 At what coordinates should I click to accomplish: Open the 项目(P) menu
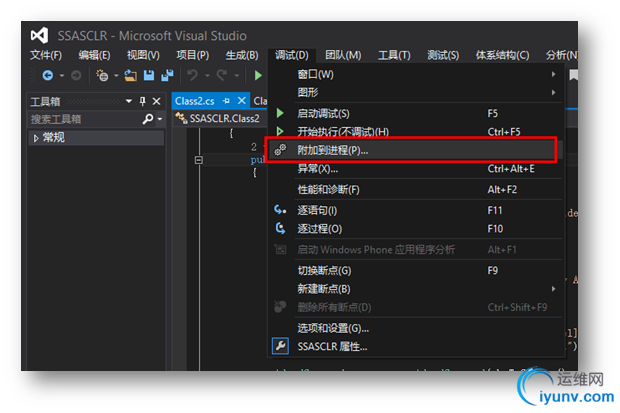(x=193, y=55)
